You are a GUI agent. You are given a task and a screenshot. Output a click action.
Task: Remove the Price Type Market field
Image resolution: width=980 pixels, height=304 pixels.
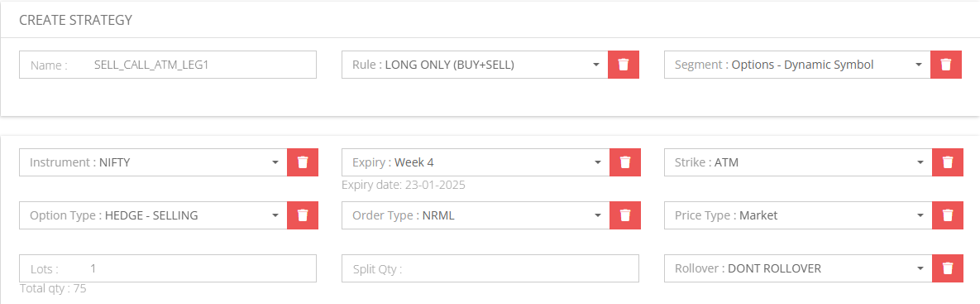[948, 215]
